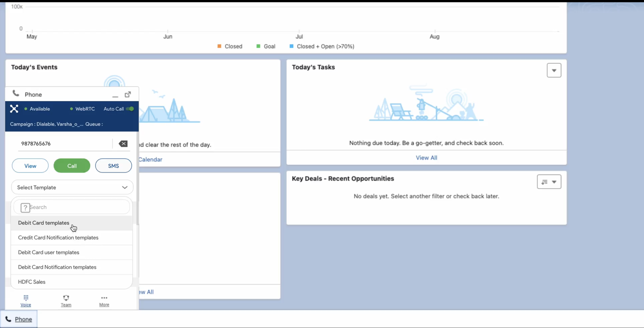Viewport: 644px width, 328px height.
Task: Open the More options menu
Action: (104, 300)
